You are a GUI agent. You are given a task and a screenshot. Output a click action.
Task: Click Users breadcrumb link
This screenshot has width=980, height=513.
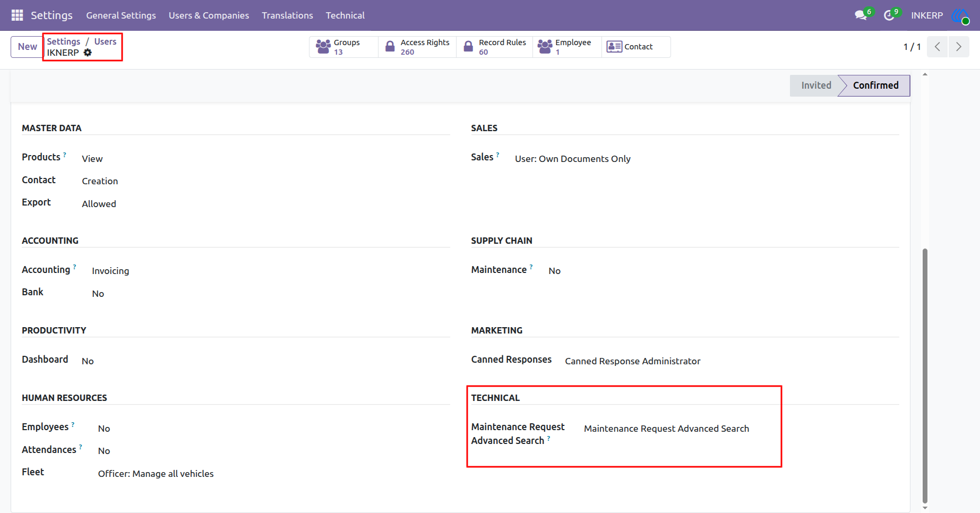[x=105, y=41]
